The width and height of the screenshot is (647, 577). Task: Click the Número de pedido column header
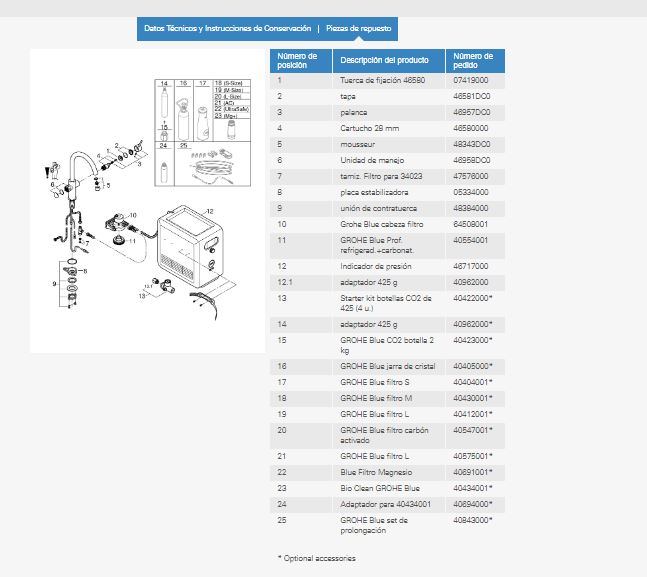click(475, 61)
